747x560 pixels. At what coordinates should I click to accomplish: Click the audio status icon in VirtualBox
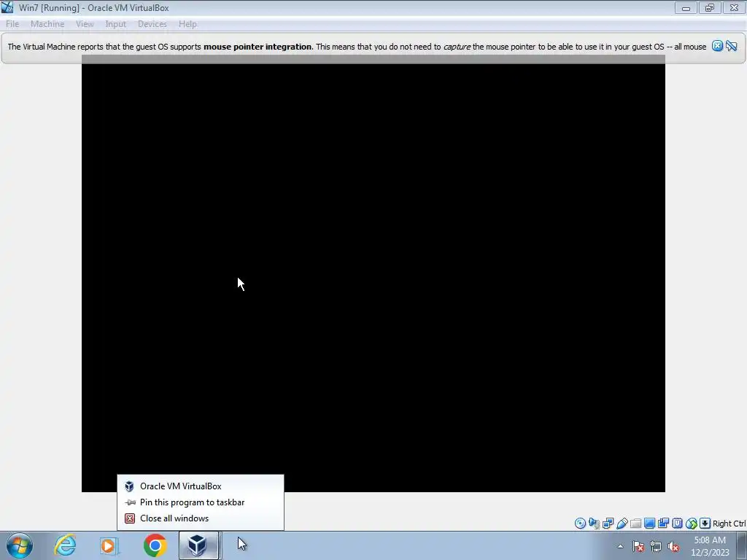pos(594,524)
